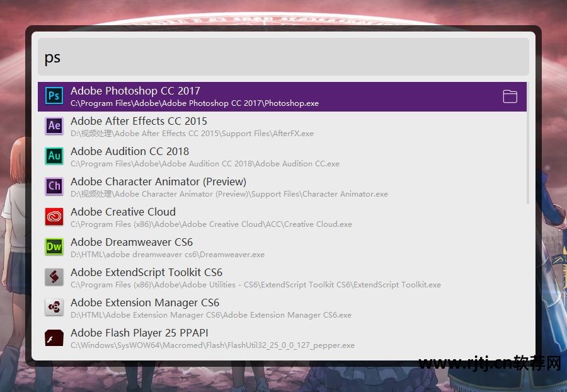This screenshot has width=567, height=392.
Task: Select Adobe ExtendScript Toolkit CS6 title
Action: [x=146, y=272]
